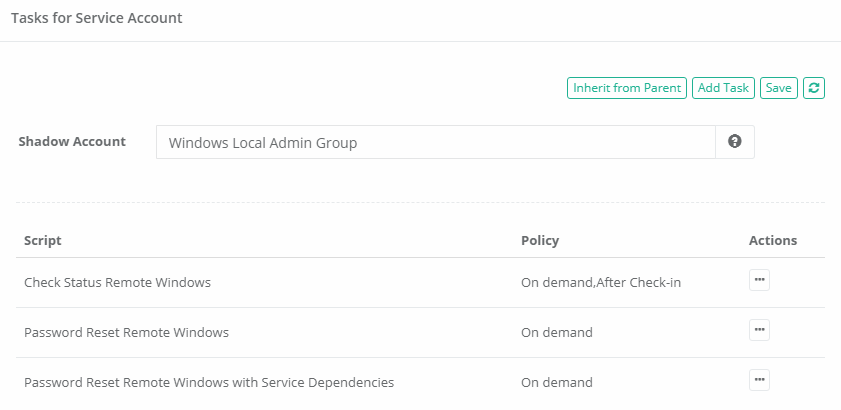Open actions menu for Check Status Remote Windows
Viewport: 841px width, 410px height.
(759, 281)
